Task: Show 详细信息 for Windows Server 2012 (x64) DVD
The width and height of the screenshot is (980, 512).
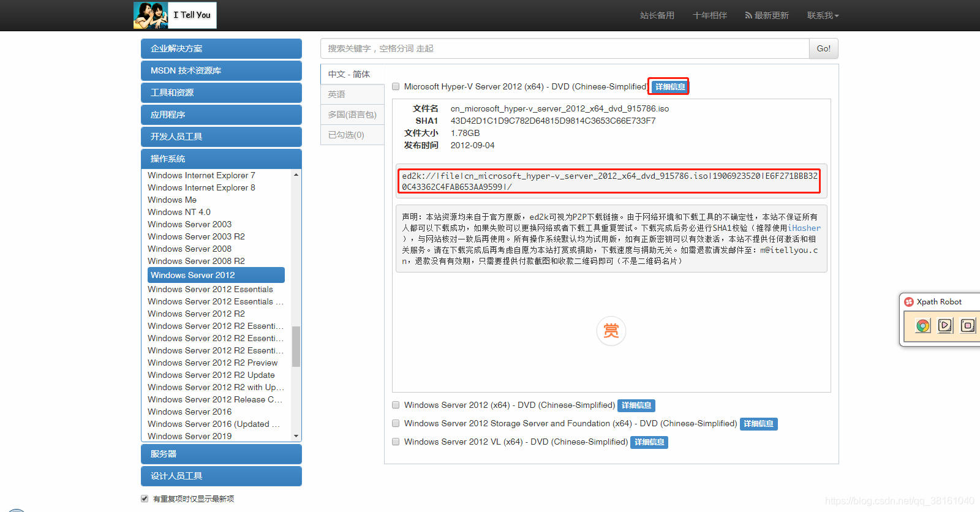Action: coord(636,405)
